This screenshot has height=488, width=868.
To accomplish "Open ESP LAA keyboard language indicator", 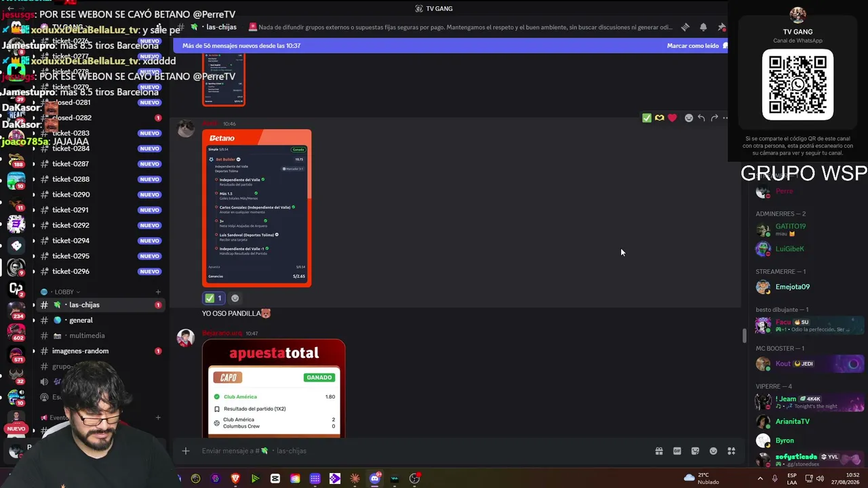I will [x=792, y=479].
